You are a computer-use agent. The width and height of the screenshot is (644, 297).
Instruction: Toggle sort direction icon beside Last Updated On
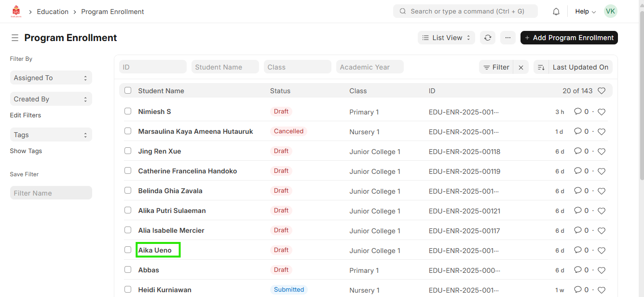pos(541,68)
